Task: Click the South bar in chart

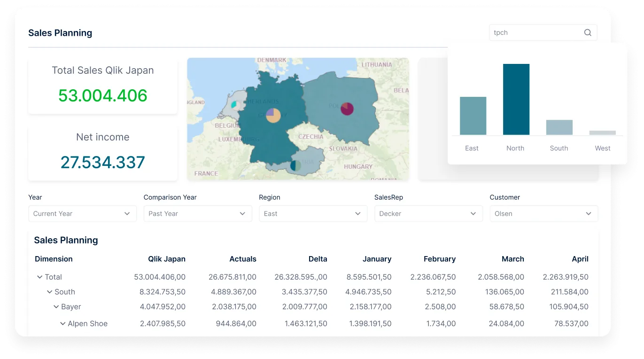Action: tap(559, 127)
